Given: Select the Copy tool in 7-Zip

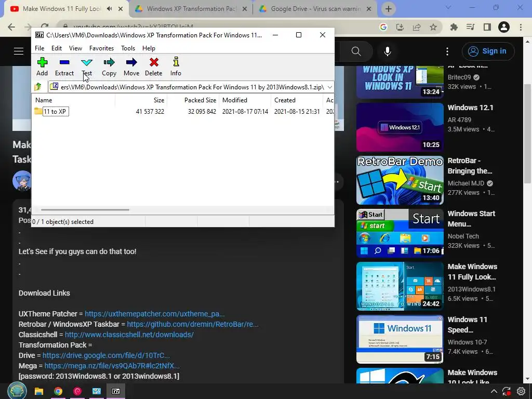Looking at the screenshot, I should click(109, 66).
